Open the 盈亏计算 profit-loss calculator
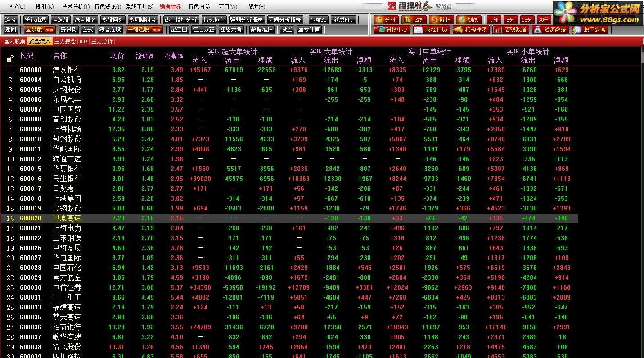The width and height of the screenshot is (644, 358). [309, 30]
